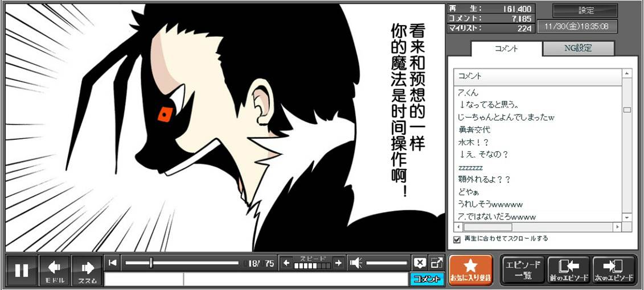Toggle scroll-with-playback checkbox
This screenshot has width=644, height=290.
click(457, 239)
